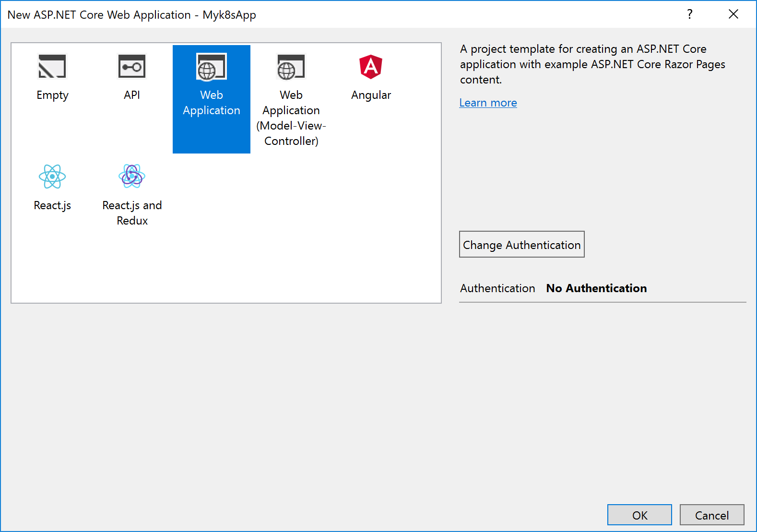
Task: Select the React.js and Redux icon
Action: pyautogui.click(x=132, y=176)
